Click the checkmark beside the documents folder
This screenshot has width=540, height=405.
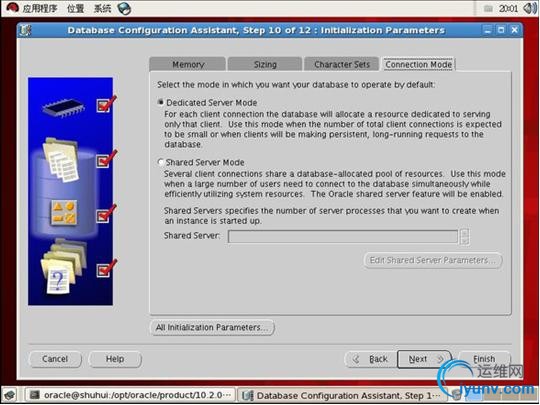point(106,159)
